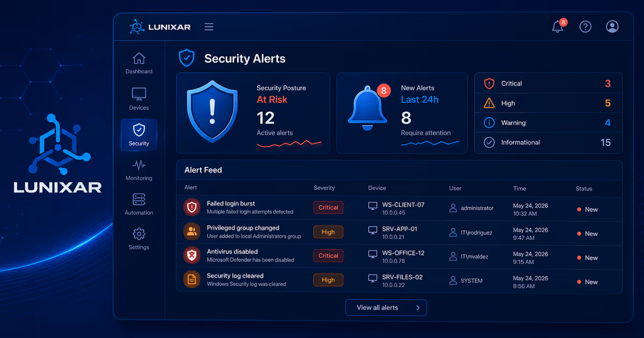Image resolution: width=644 pixels, height=338 pixels.
Task: Open Devices in the sidebar
Action: (139, 99)
